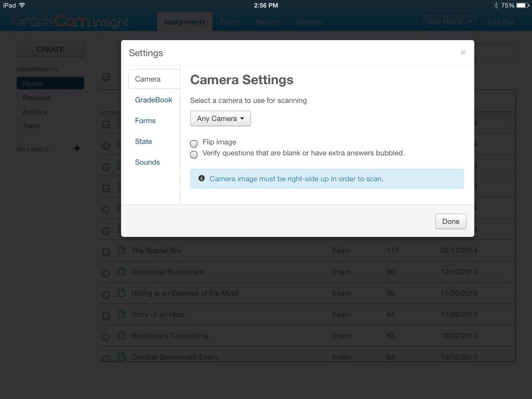Open the Classes top navigation tab

point(308,22)
